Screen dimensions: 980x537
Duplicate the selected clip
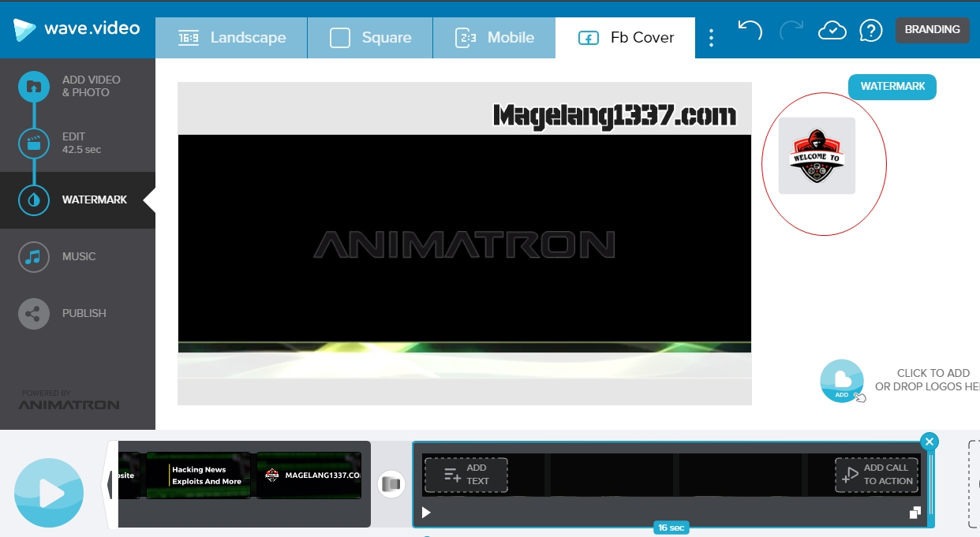[x=915, y=513]
